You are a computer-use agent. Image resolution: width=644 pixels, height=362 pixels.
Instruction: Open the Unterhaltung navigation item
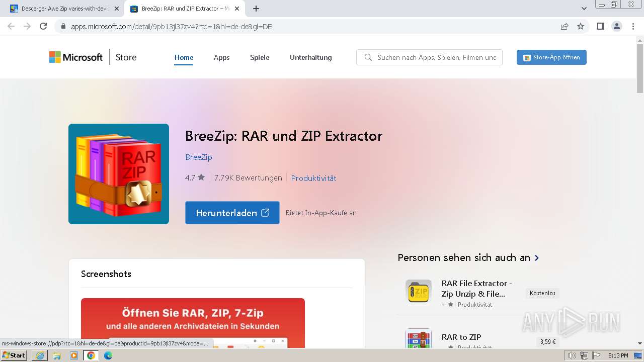(x=311, y=57)
